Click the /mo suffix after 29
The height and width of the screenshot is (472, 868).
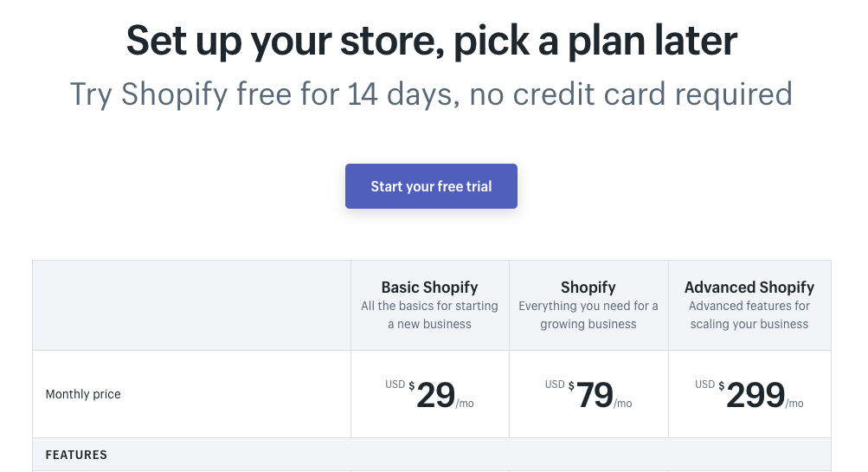(x=465, y=404)
